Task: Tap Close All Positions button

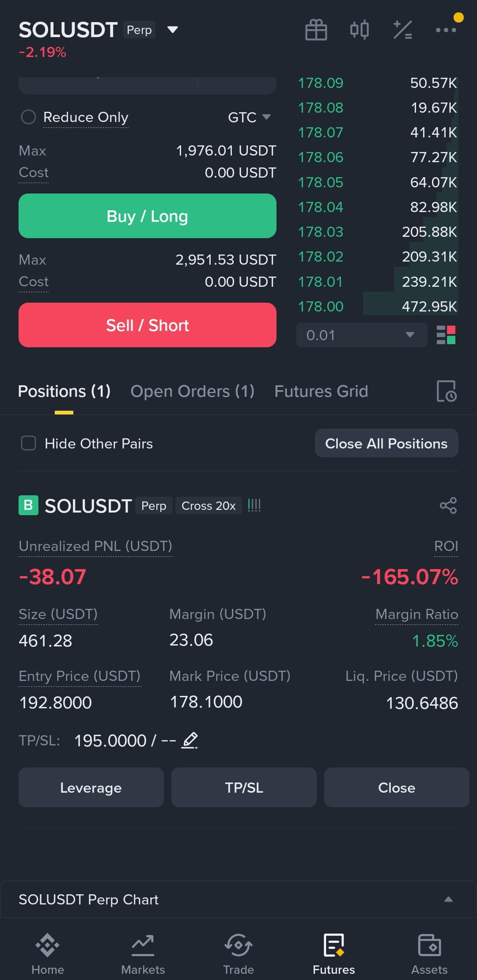Action: (386, 443)
